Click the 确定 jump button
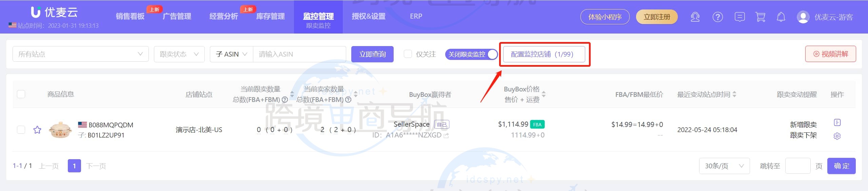Viewport: 868px width, 191px height. 842,166
